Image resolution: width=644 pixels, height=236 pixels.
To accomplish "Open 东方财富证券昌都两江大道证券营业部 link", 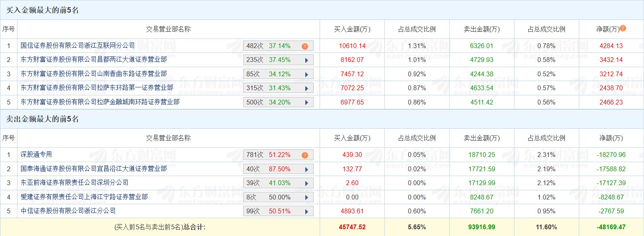I will coord(94,60).
